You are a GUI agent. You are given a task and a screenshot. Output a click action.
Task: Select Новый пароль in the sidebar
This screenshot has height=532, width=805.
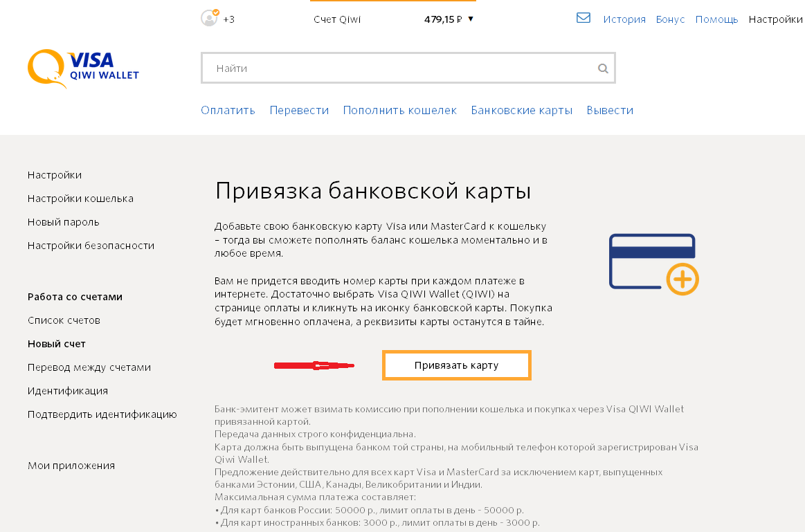[64, 222]
